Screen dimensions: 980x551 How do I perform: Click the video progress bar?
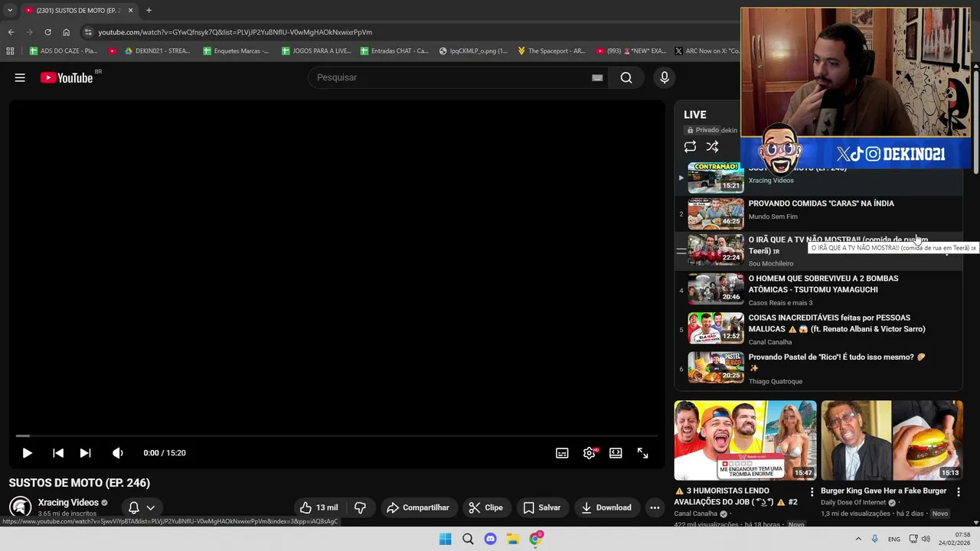pyautogui.click(x=337, y=436)
